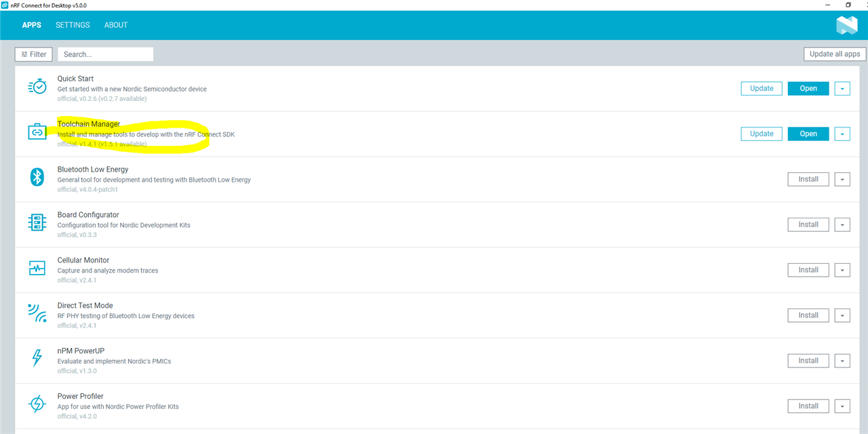Screen dimensions: 868x434
Task: Click the Direct Test Mode icon
Action: [x=37, y=313]
